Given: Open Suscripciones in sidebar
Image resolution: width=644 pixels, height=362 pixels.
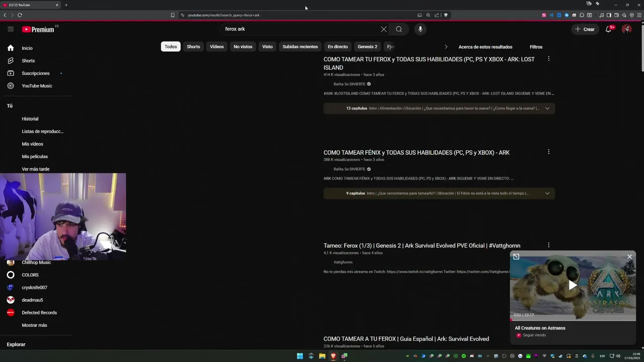Looking at the screenshot, I should (36, 73).
